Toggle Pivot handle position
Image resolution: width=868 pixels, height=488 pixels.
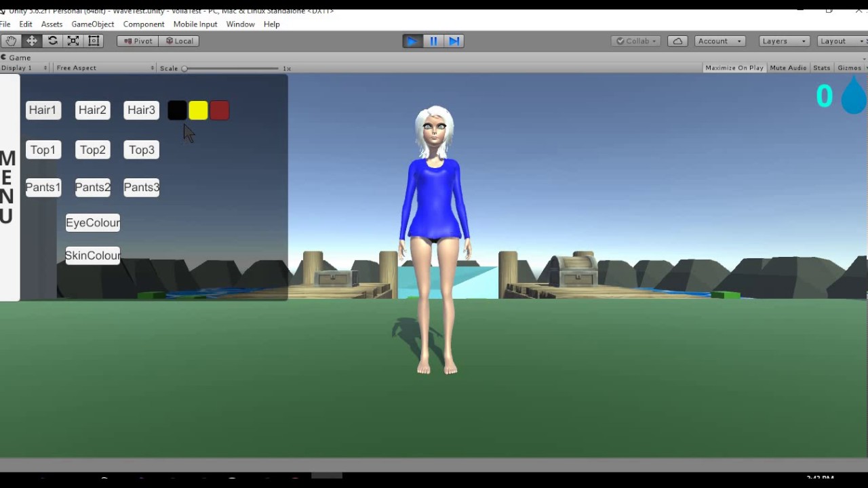[138, 41]
